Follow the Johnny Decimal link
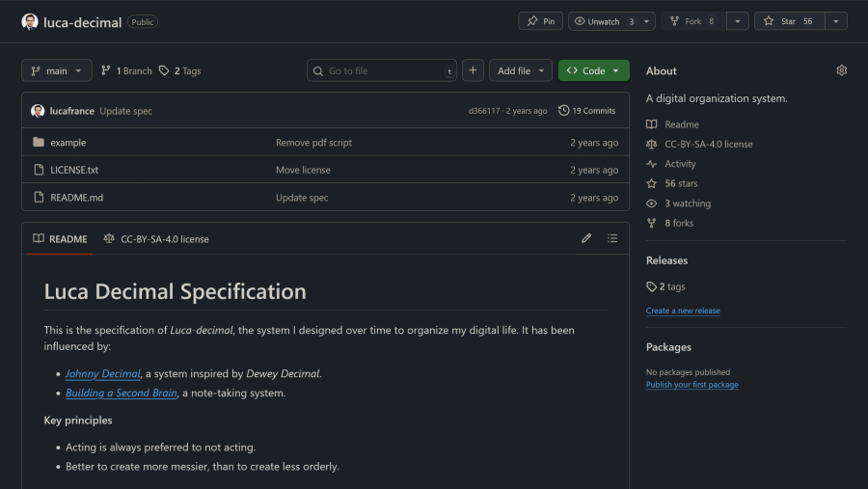Screen dimensions: 868x489 pyautogui.click(x=103, y=373)
